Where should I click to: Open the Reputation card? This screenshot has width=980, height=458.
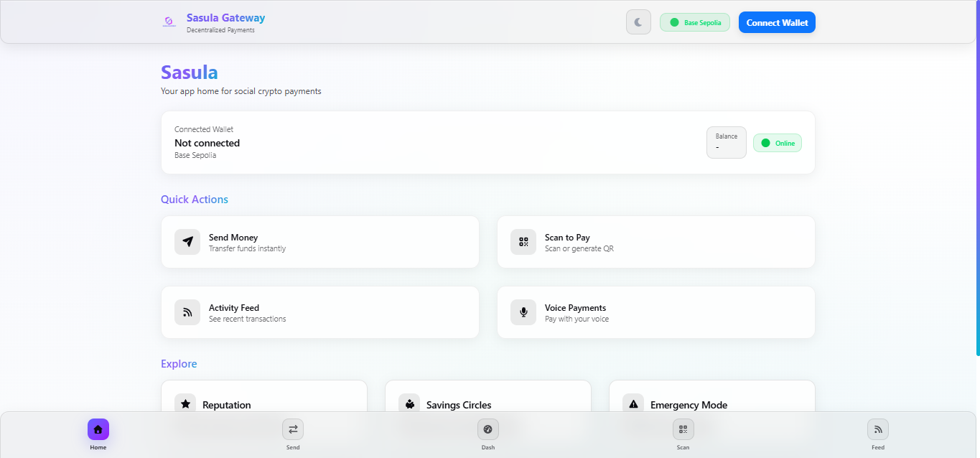(x=264, y=397)
